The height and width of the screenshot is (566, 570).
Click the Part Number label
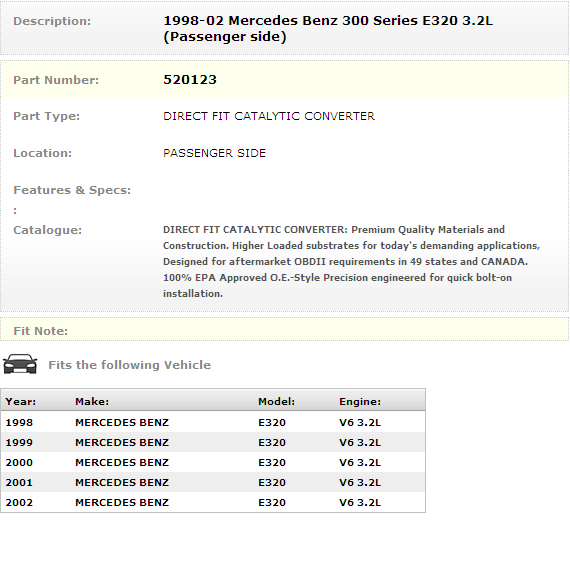click(56, 80)
